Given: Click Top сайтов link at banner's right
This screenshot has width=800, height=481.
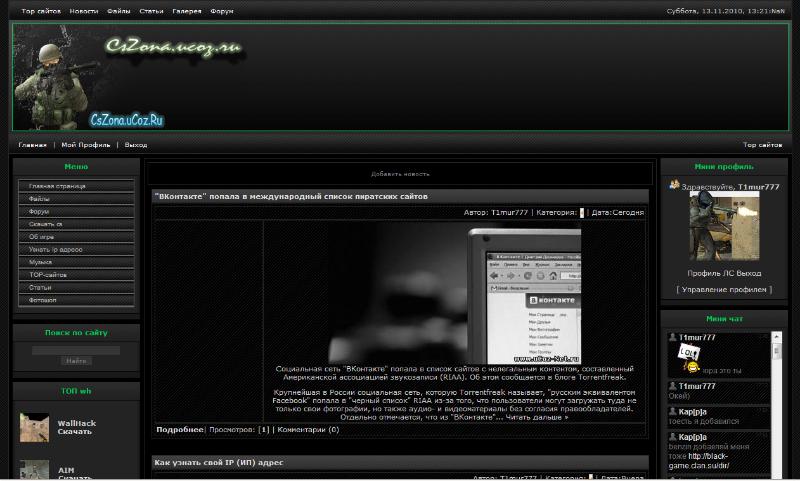Looking at the screenshot, I should click(x=762, y=145).
